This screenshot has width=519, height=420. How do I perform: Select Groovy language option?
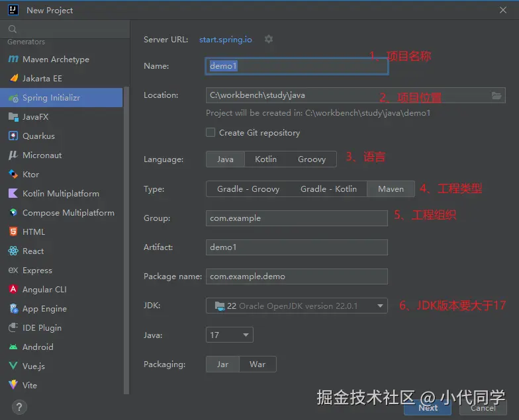coord(312,159)
